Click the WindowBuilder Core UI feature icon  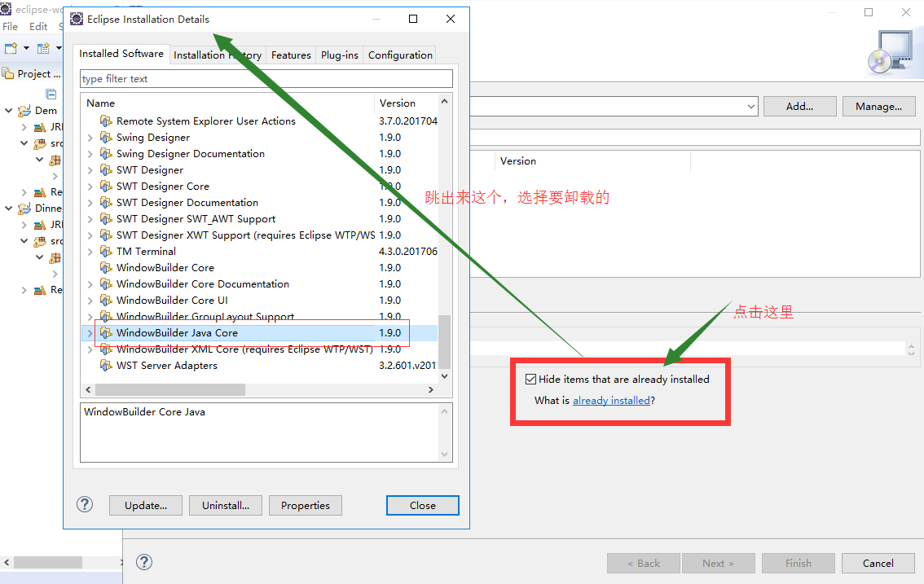pos(106,301)
